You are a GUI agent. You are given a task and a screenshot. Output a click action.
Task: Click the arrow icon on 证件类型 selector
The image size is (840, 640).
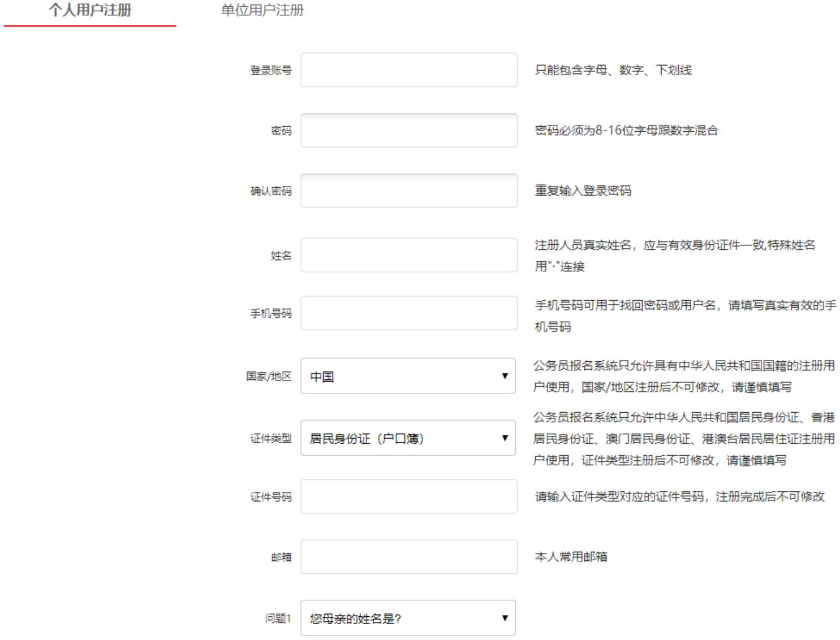tap(505, 438)
